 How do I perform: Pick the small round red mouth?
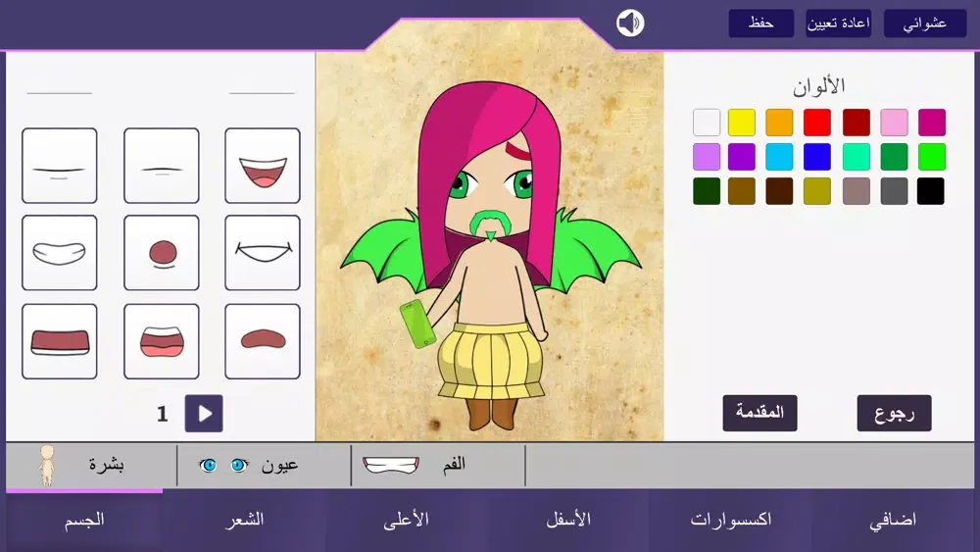tap(162, 253)
